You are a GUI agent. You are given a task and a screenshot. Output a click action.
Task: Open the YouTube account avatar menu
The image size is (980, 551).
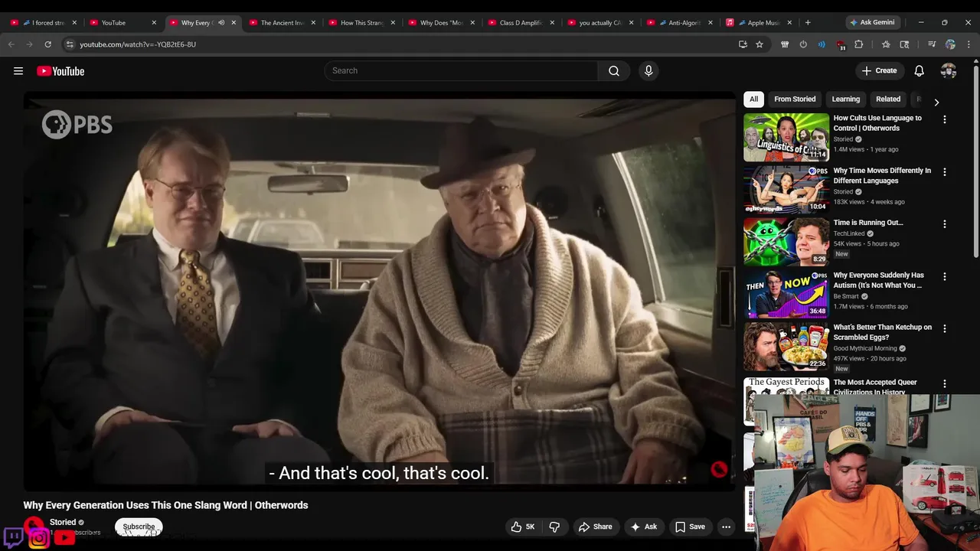[x=949, y=71]
